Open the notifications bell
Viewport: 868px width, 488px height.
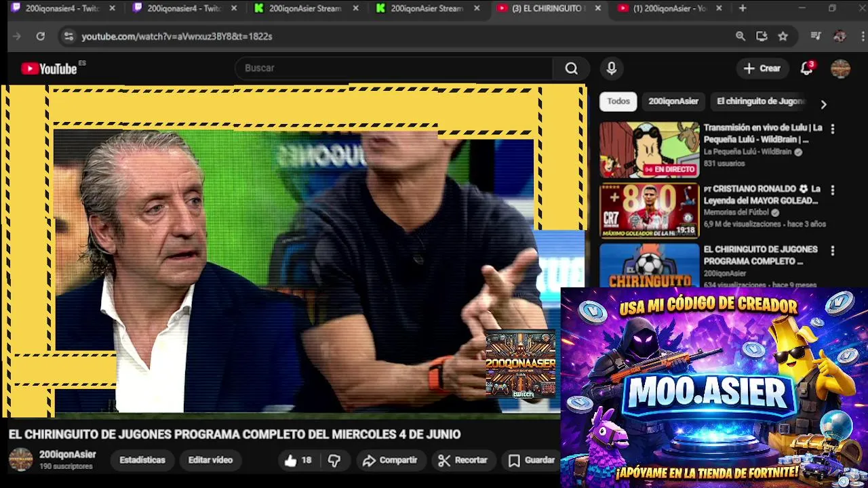click(x=806, y=68)
